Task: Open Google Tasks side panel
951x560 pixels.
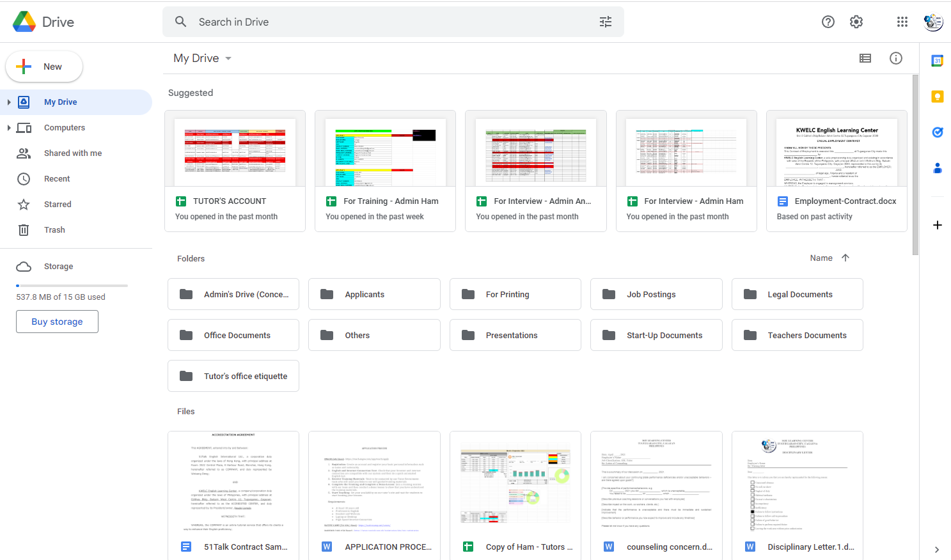Action: 938,132
